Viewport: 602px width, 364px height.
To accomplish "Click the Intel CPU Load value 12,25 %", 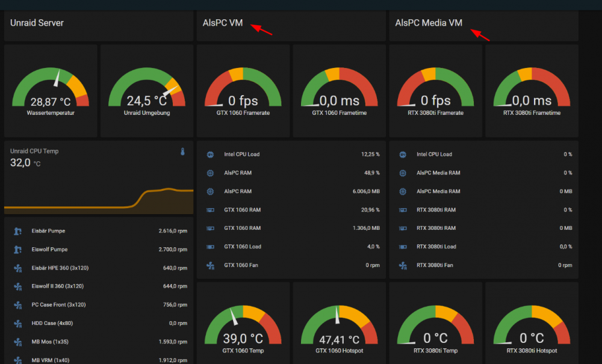I will (x=370, y=154).
